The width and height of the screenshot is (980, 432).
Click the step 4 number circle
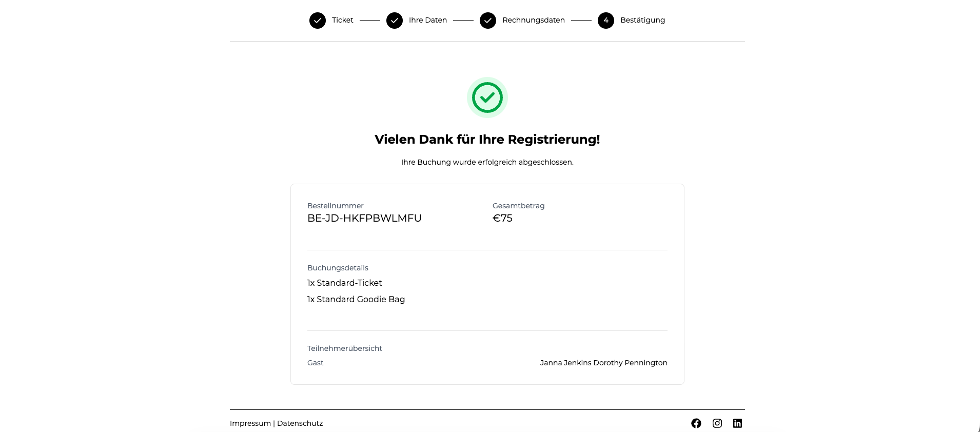tap(606, 21)
